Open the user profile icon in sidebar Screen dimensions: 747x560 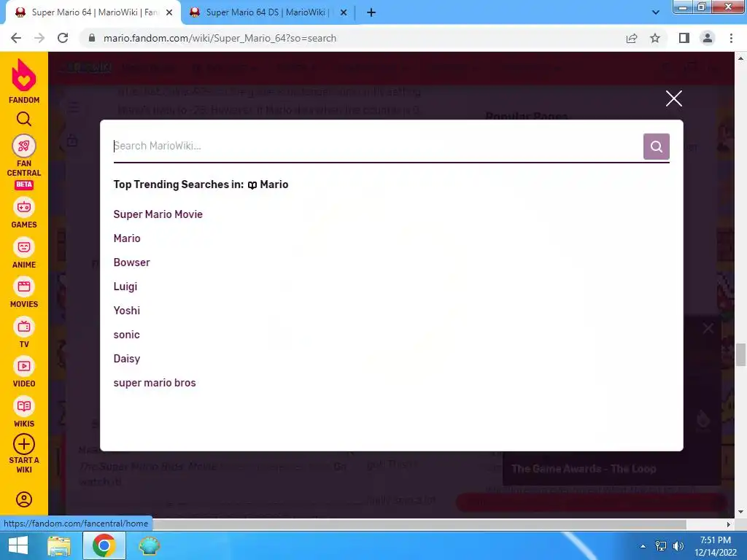[x=24, y=499]
